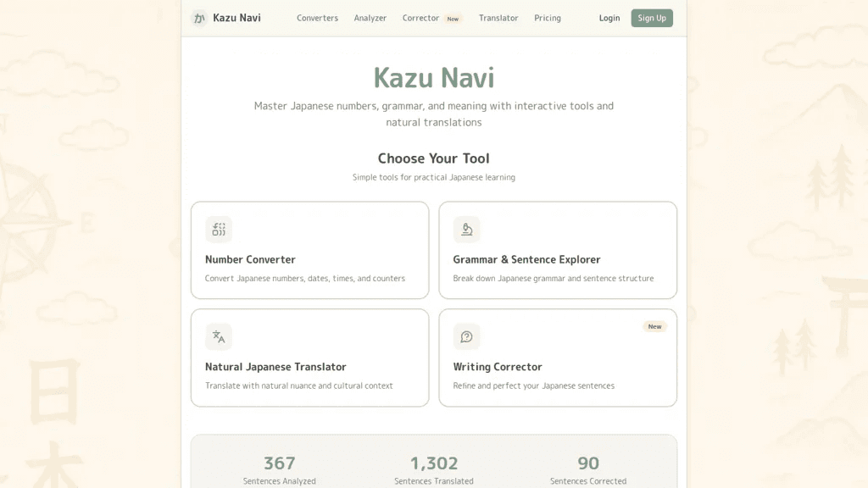Click the Login link

(609, 19)
